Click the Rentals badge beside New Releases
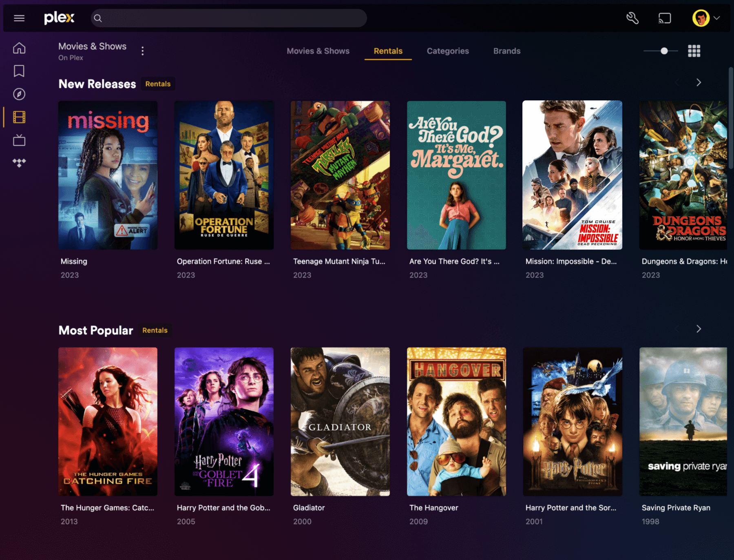The height and width of the screenshot is (560, 734). (158, 84)
